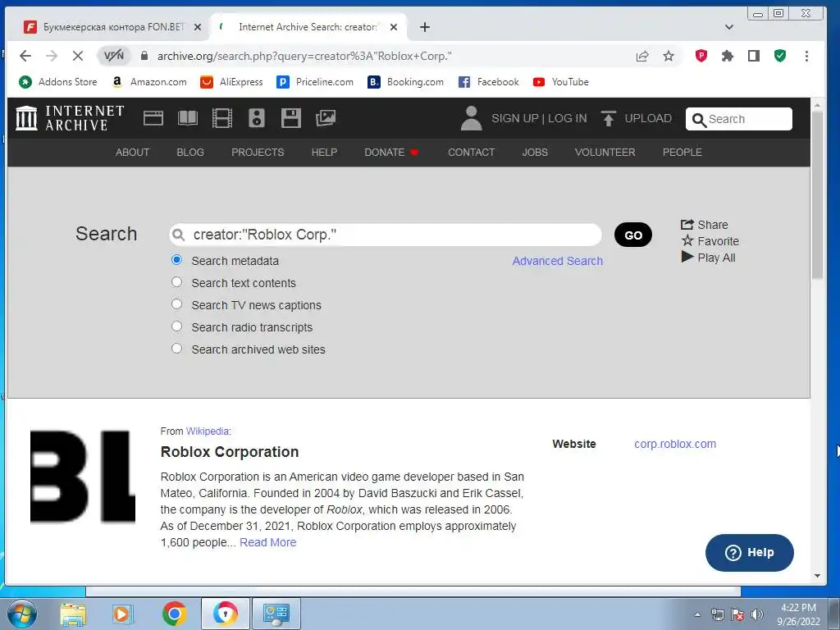The height and width of the screenshot is (630, 840).
Task: Open the BLOG menu item
Action: (x=190, y=152)
